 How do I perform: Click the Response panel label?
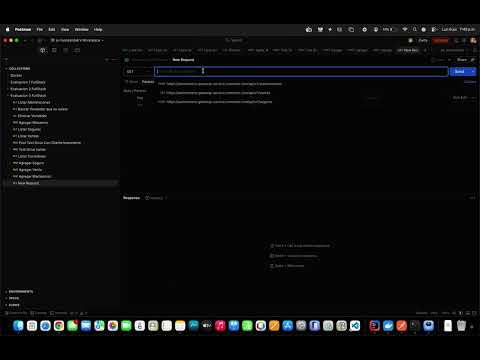click(x=131, y=198)
